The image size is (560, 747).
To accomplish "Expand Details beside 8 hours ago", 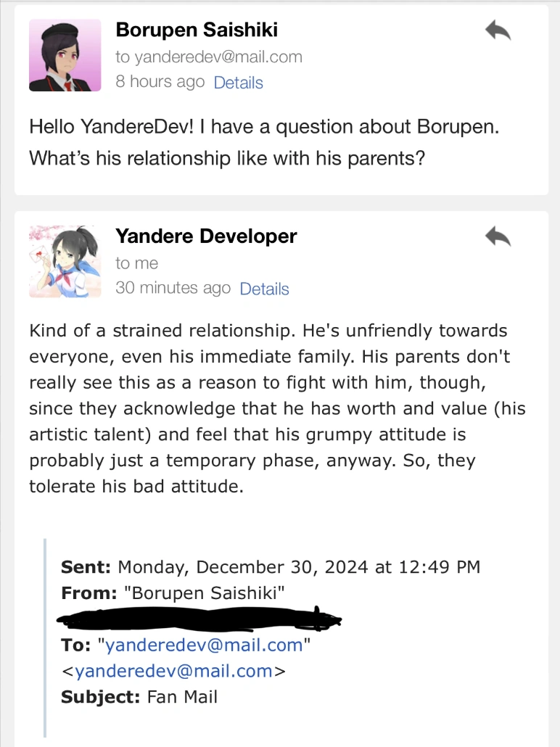I will pos(238,83).
